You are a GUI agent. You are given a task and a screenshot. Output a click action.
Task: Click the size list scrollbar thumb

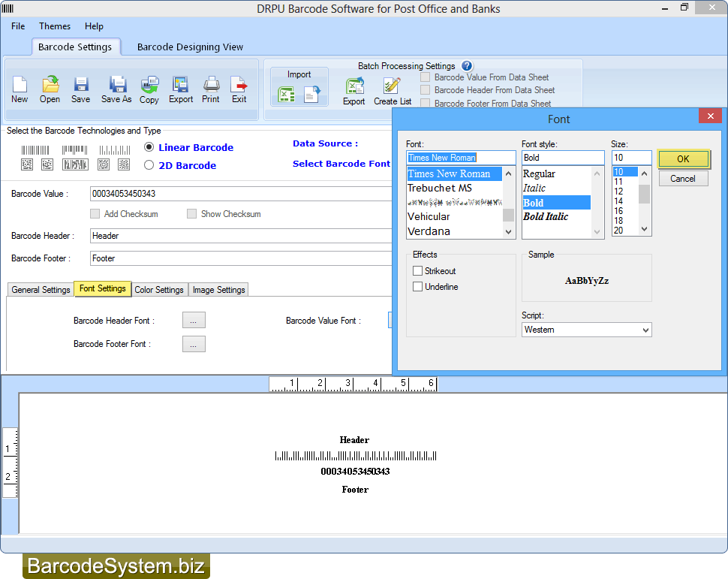[x=644, y=195]
